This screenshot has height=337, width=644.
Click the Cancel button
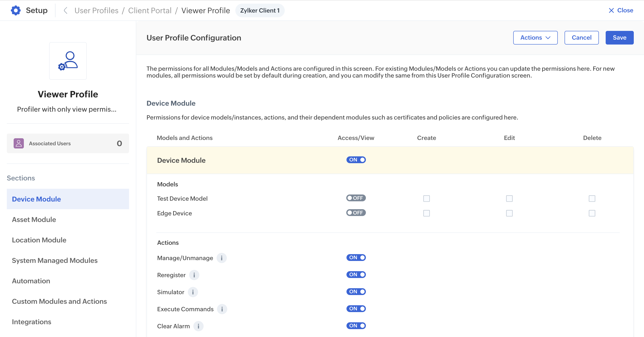(581, 37)
